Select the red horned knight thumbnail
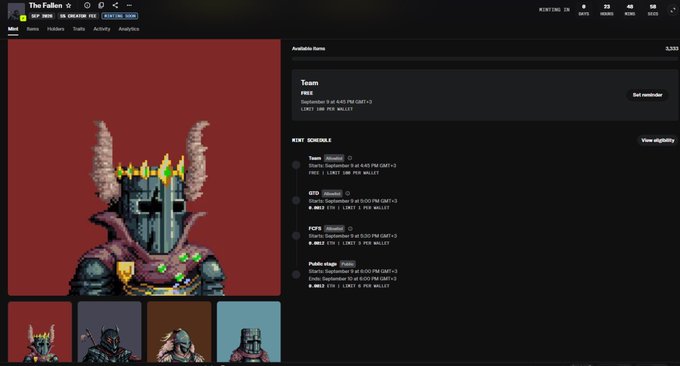The width and height of the screenshot is (680, 366). pyautogui.click(x=40, y=332)
